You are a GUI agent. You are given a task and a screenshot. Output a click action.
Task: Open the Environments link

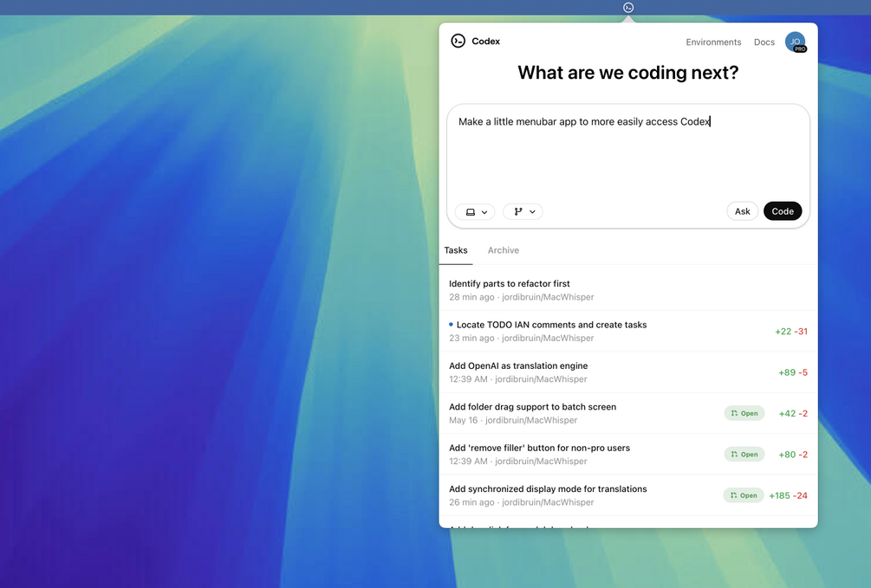[713, 42]
